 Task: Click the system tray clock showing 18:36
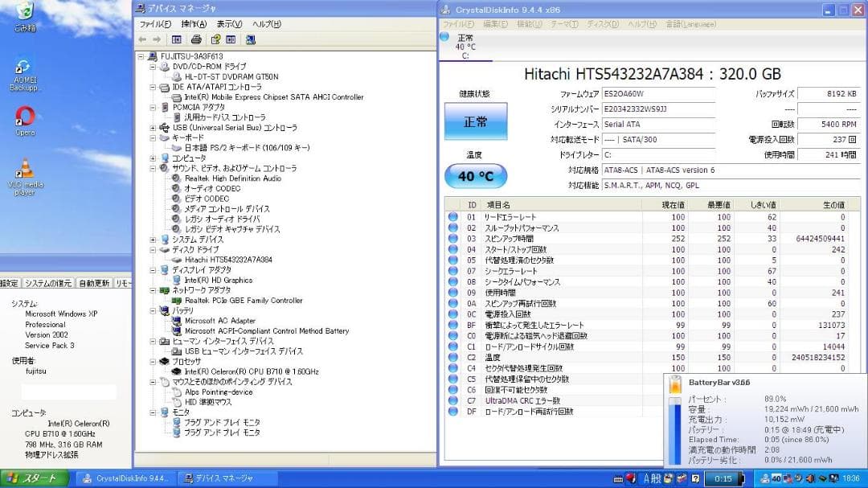click(851, 478)
